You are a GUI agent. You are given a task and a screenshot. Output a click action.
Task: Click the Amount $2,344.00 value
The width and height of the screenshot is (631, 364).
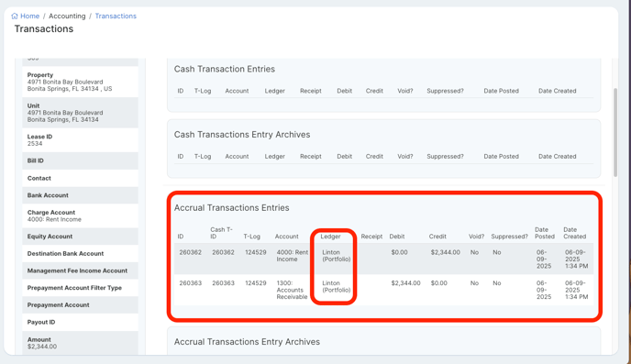pyautogui.click(x=42, y=347)
